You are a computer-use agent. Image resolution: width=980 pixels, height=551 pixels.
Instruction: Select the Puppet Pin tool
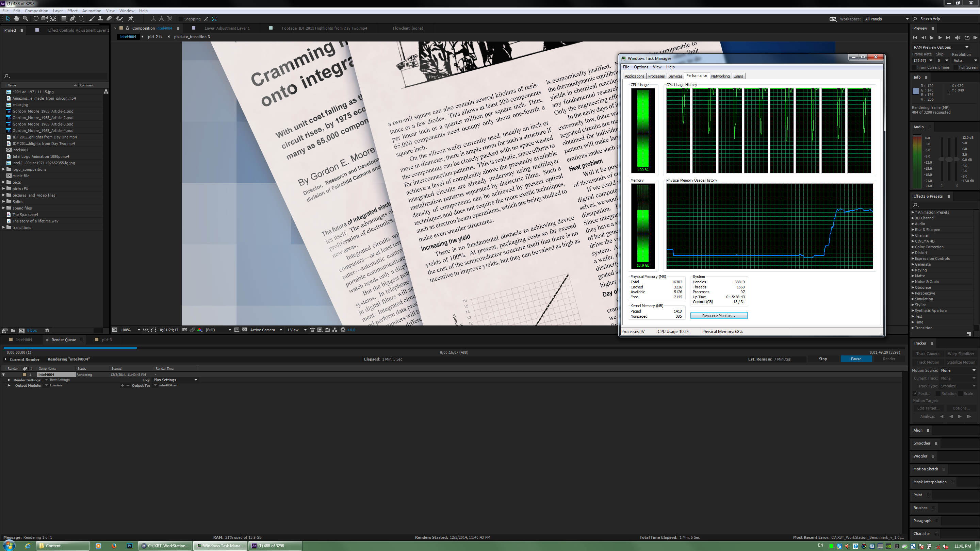(x=131, y=19)
